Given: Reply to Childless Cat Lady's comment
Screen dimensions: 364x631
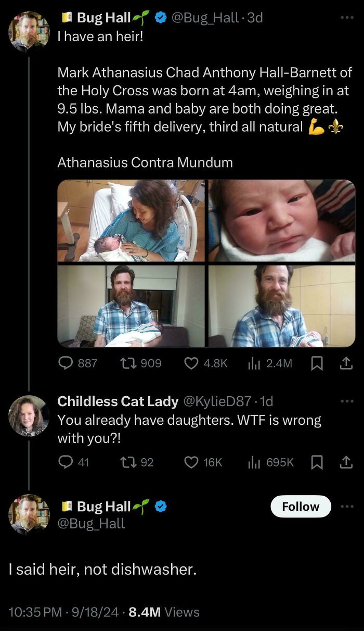Looking at the screenshot, I should click(66, 462).
